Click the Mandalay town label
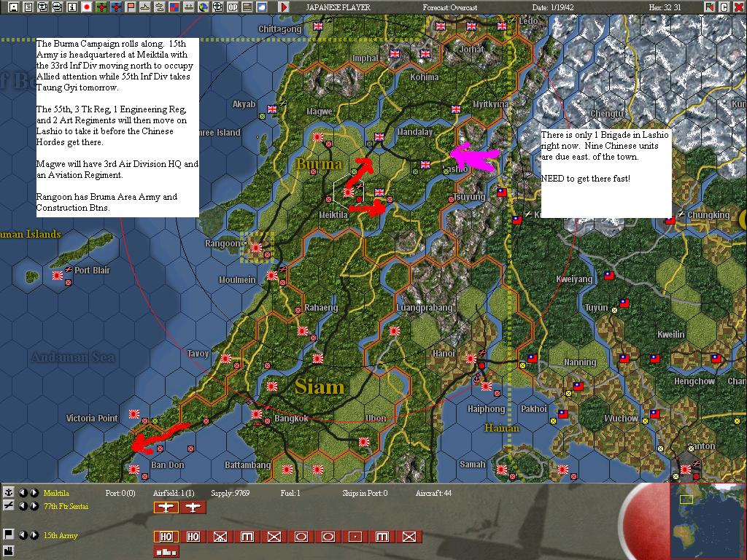 click(414, 132)
